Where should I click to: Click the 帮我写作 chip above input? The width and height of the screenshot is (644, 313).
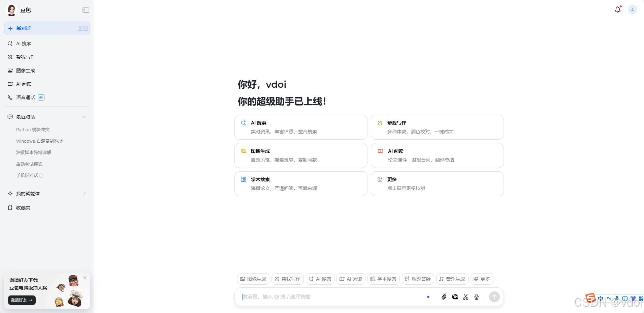tap(287, 279)
